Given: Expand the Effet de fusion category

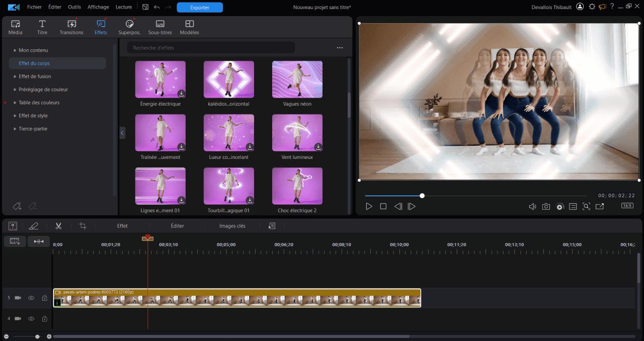Looking at the screenshot, I should point(35,76).
